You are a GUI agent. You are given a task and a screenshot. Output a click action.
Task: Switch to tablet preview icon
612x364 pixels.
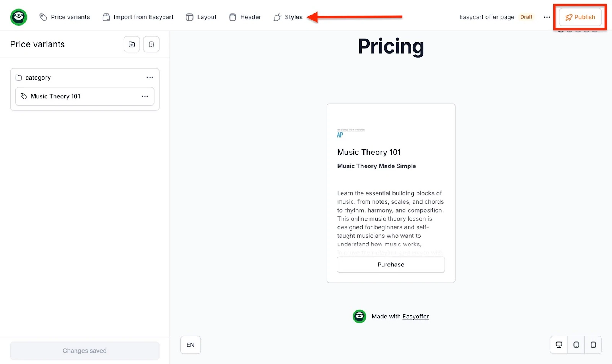(x=576, y=345)
